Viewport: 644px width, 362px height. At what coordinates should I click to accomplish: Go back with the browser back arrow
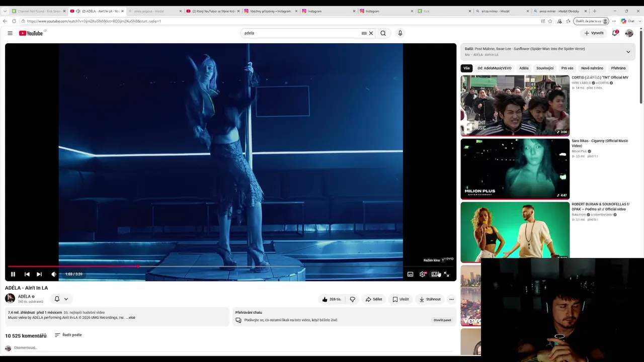5,21
